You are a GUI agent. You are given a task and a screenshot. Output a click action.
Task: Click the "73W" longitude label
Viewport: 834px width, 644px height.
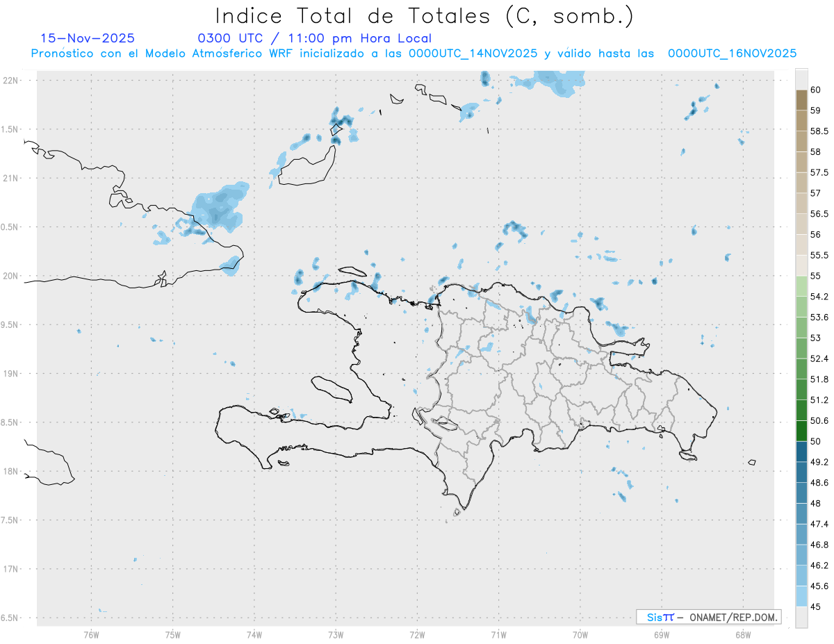point(336,634)
